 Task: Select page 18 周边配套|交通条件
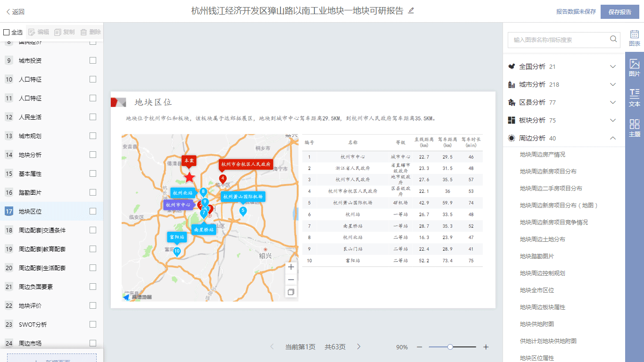42,230
